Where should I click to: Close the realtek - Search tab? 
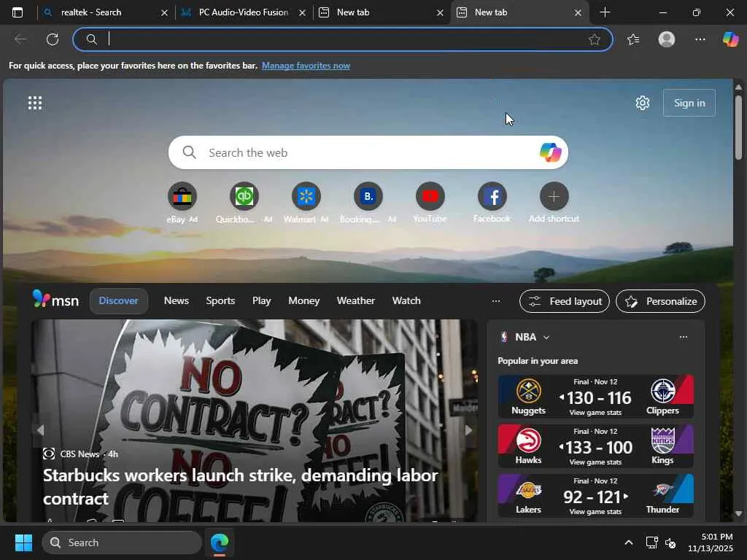pyautogui.click(x=164, y=13)
